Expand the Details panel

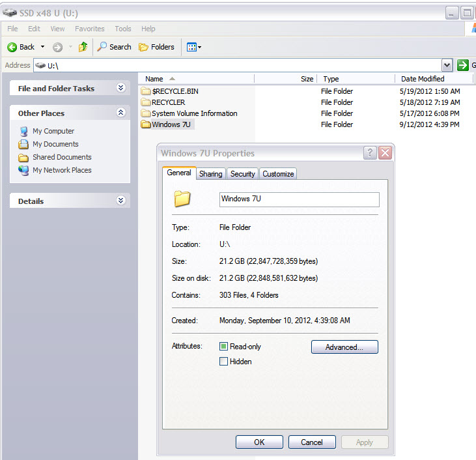121,201
